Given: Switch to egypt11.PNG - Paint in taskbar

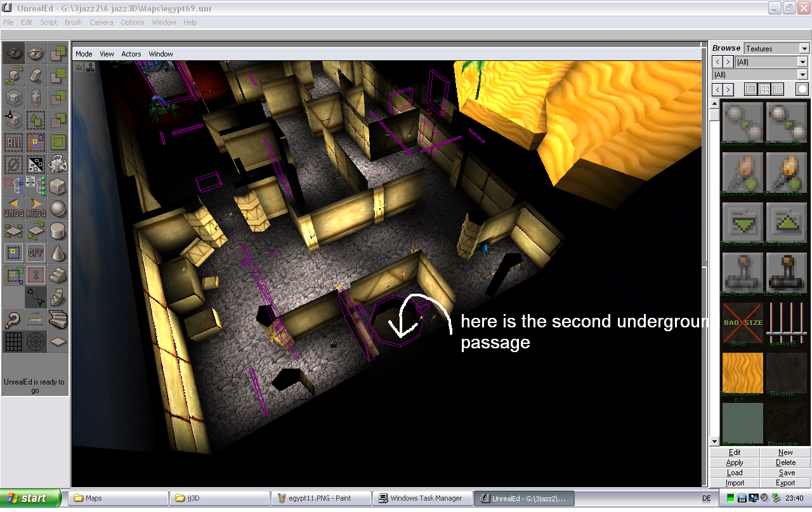Looking at the screenshot, I should pos(320,498).
